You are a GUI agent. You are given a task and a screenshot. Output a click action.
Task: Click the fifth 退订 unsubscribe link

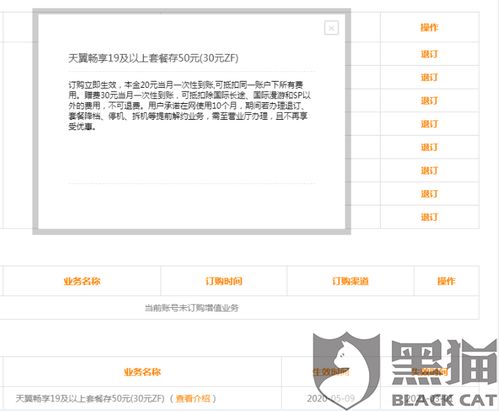tap(429, 147)
